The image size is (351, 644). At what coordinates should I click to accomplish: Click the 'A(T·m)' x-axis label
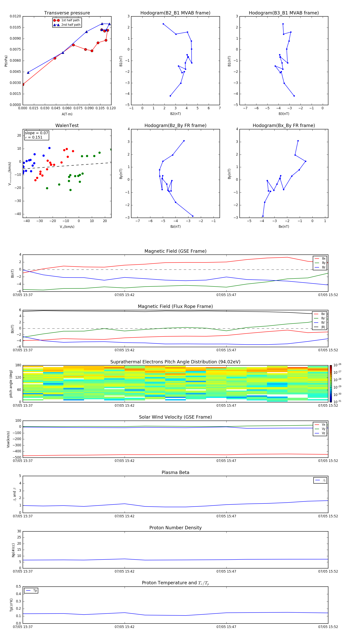pyautogui.click(x=67, y=114)
